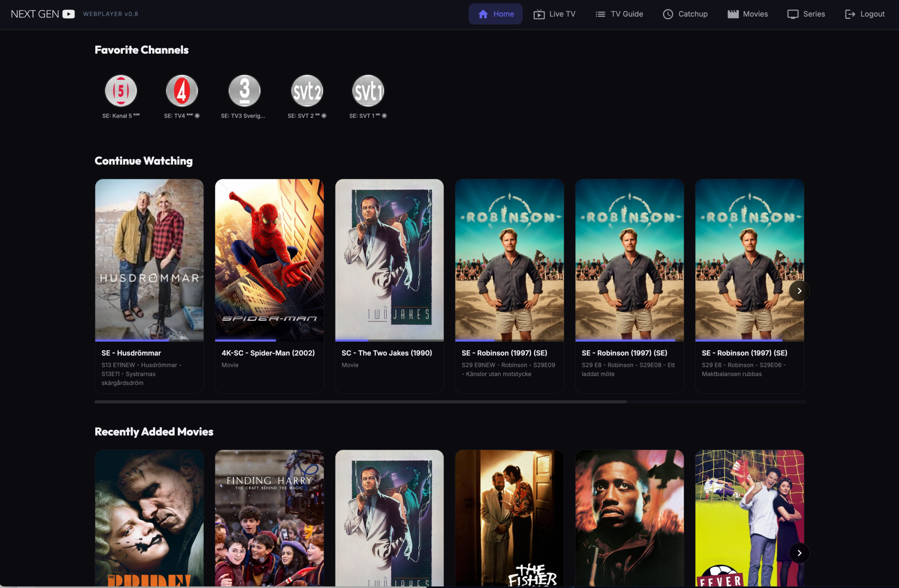
Task: Launch the SVT 1 channel icon
Action: tap(368, 91)
